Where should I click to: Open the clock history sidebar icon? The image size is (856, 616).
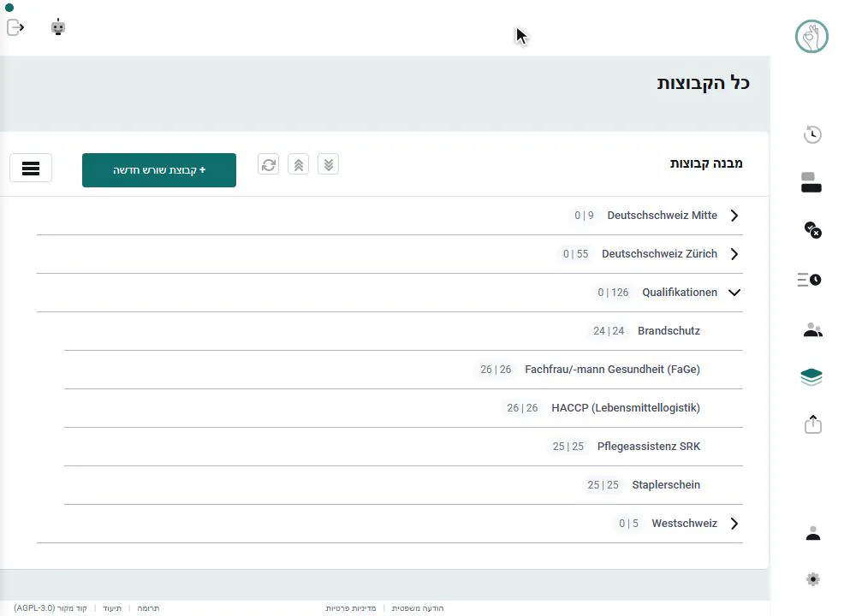tap(812, 134)
